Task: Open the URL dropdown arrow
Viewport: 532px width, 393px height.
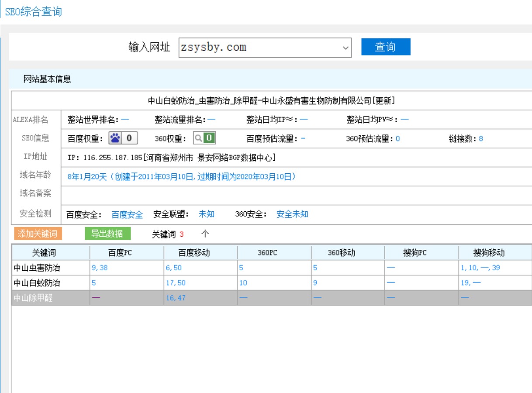Action: pos(345,48)
